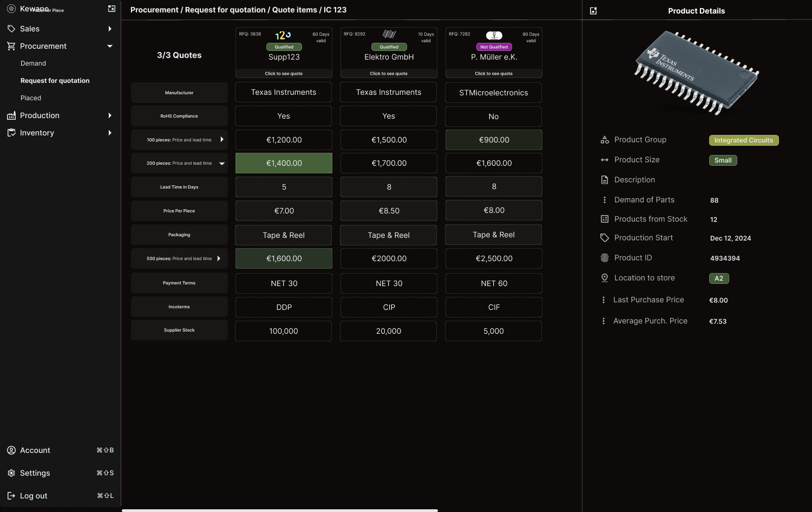This screenshot has width=812, height=512.
Task: Click the Location to store pin icon
Action: click(605, 278)
